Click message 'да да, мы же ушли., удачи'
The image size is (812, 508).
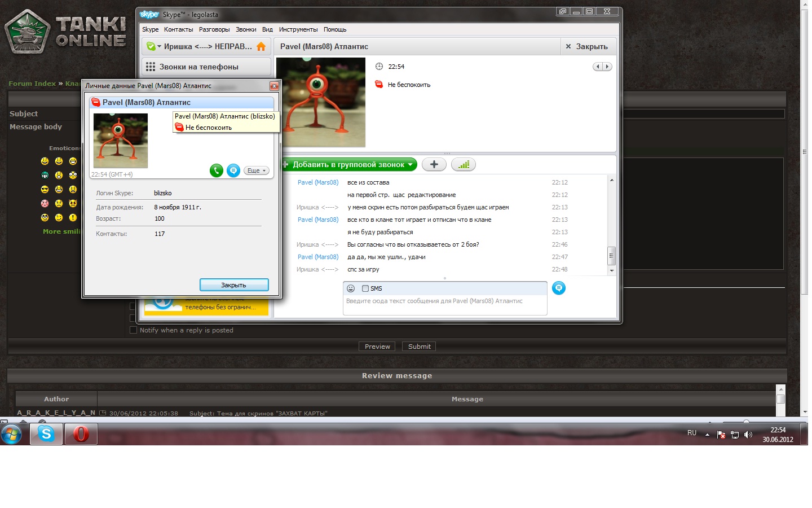pyautogui.click(x=386, y=257)
